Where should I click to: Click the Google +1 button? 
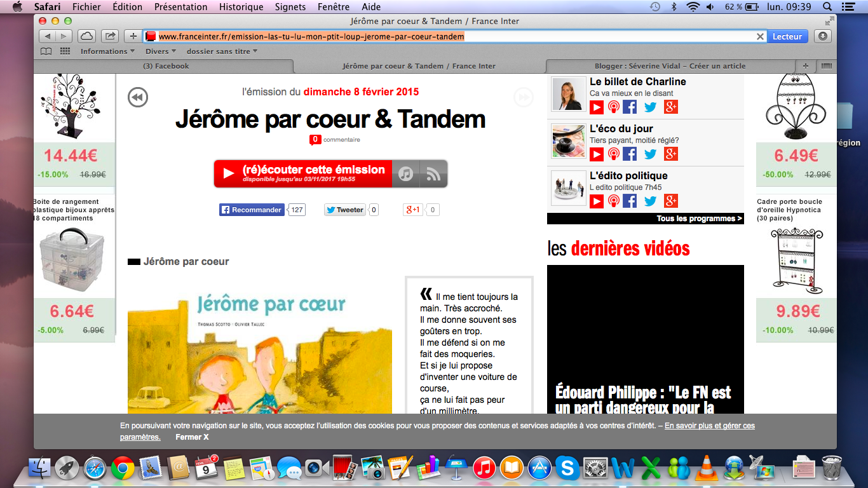point(413,210)
